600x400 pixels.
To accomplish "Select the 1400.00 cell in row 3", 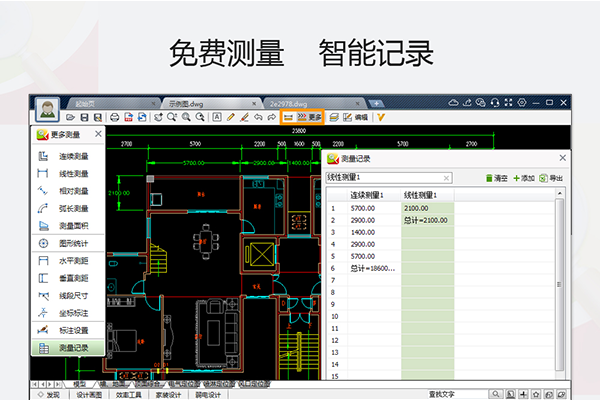I will coord(374,232).
